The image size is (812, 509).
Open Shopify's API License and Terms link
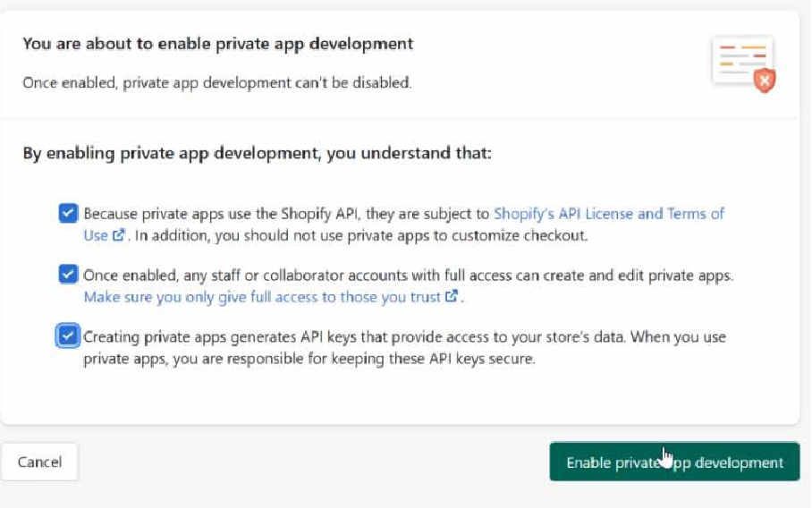point(608,213)
